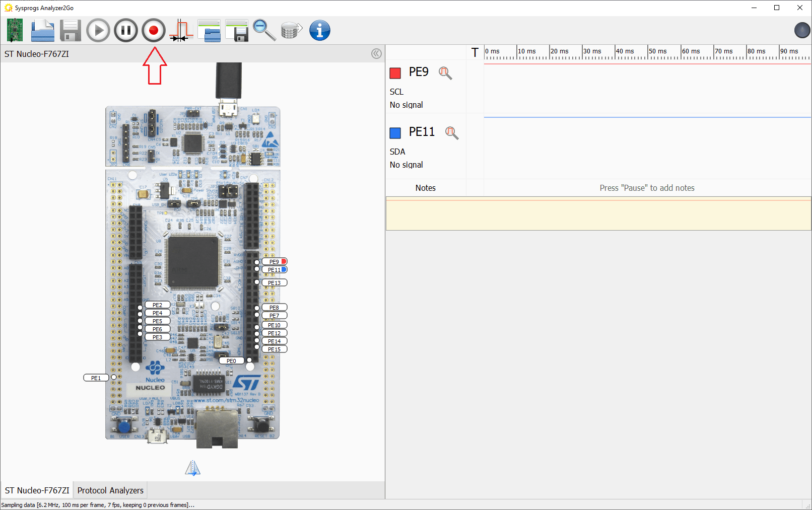This screenshot has width=812, height=510.
Task: Click "No signal" text under SDA
Action: click(406, 165)
